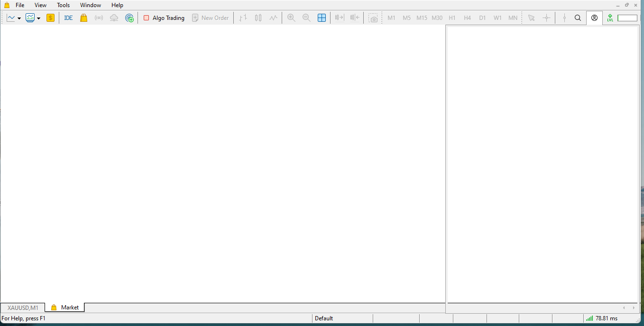Click the side panel scroll left arrow
Screen dimensions: 644x326
pos(624,308)
